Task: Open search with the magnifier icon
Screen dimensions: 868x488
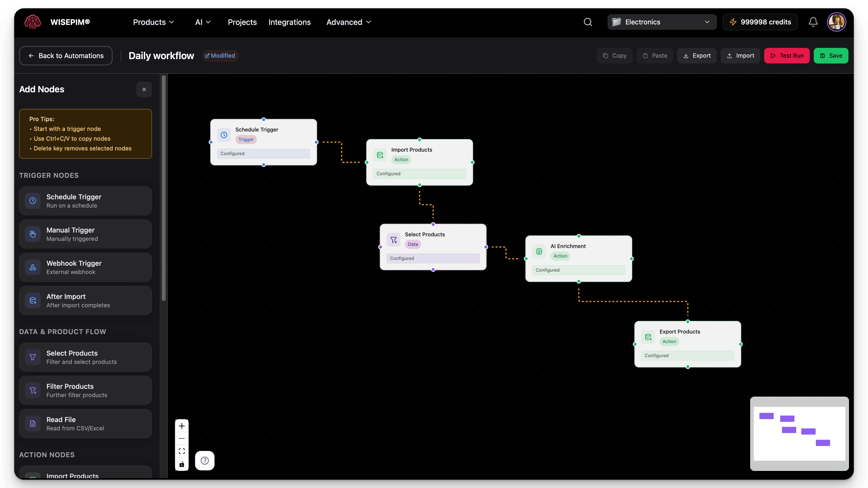Action: (x=588, y=22)
